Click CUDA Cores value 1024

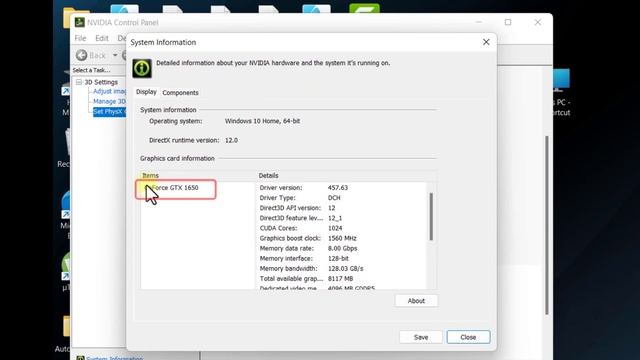tap(335, 228)
